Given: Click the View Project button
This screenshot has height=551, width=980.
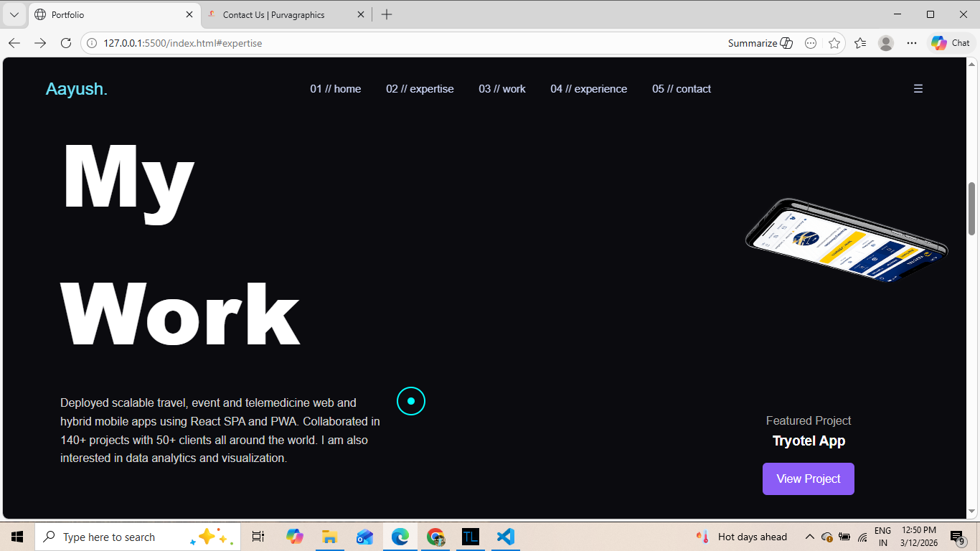Looking at the screenshot, I should point(808,479).
